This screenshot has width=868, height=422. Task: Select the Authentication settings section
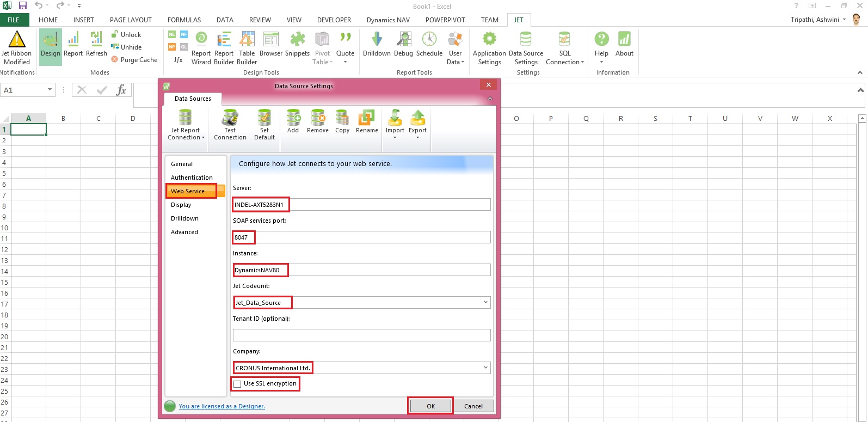(x=192, y=178)
